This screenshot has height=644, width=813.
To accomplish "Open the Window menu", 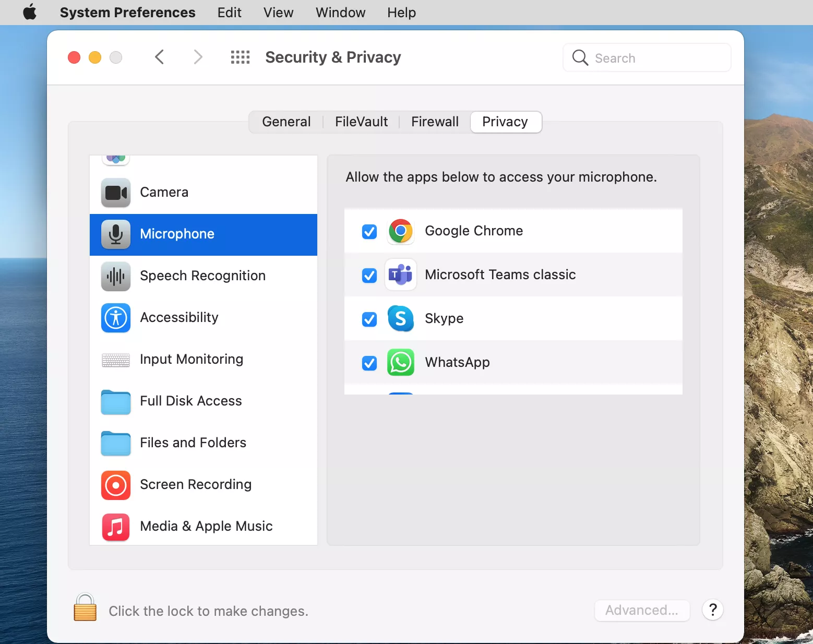I will tap(341, 13).
